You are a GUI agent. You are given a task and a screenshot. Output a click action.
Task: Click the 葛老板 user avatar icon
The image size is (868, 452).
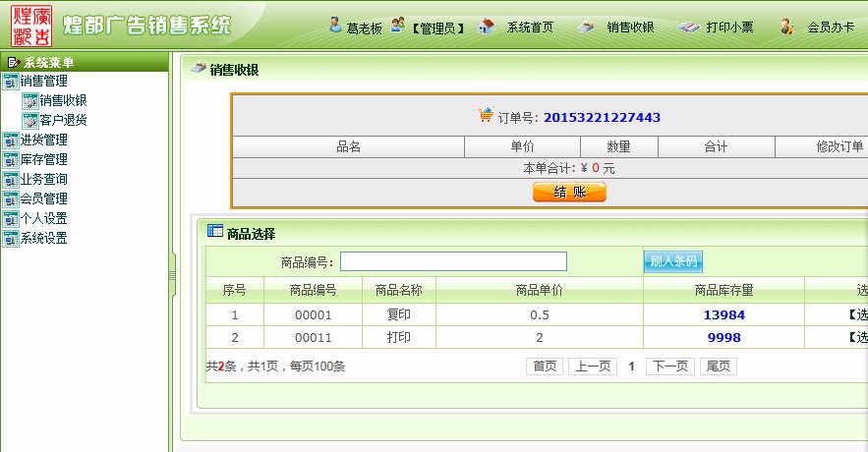[335, 26]
